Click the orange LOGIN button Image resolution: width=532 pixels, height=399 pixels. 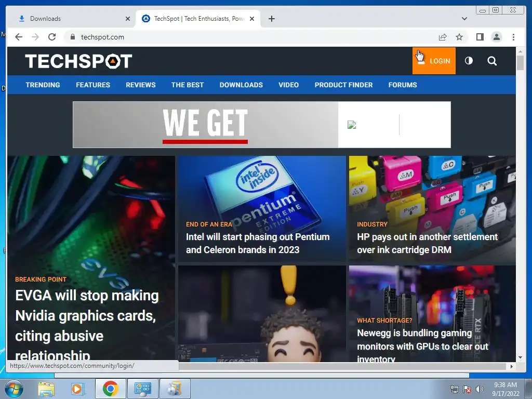click(434, 61)
